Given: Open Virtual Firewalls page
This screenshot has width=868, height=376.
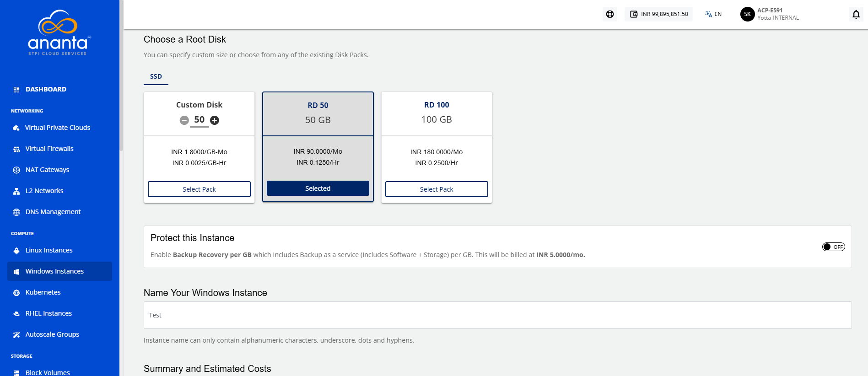Looking at the screenshot, I should click(x=49, y=149).
